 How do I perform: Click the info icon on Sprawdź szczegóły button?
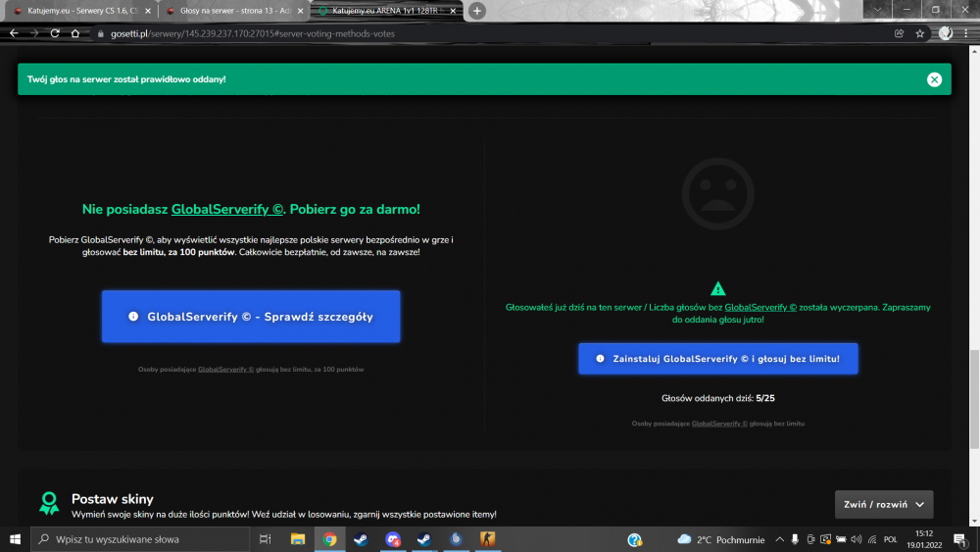click(133, 317)
